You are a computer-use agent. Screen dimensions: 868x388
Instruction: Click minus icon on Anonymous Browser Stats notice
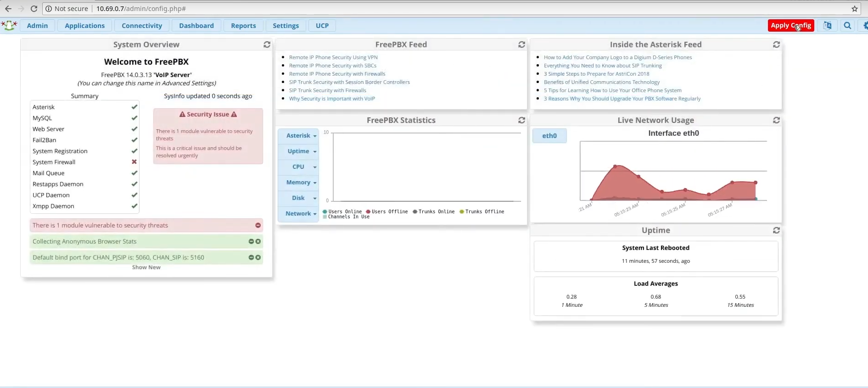[251, 241]
